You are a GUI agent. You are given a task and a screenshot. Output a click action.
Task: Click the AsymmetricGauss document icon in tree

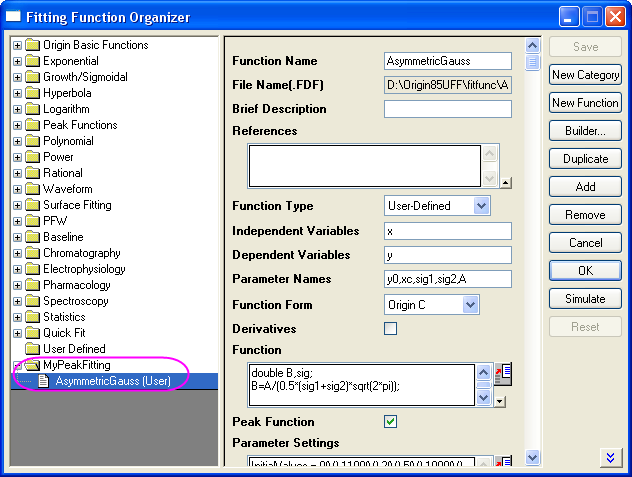pos(44,381)
